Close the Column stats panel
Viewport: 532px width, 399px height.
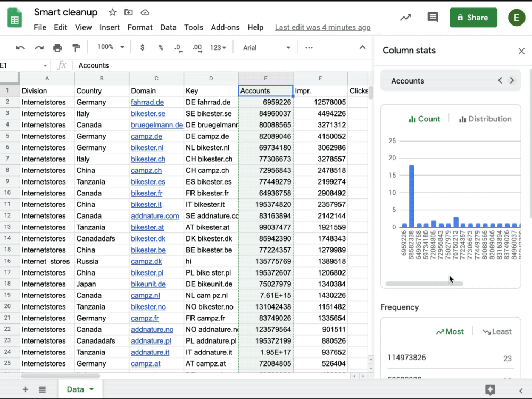coord(521,51)
